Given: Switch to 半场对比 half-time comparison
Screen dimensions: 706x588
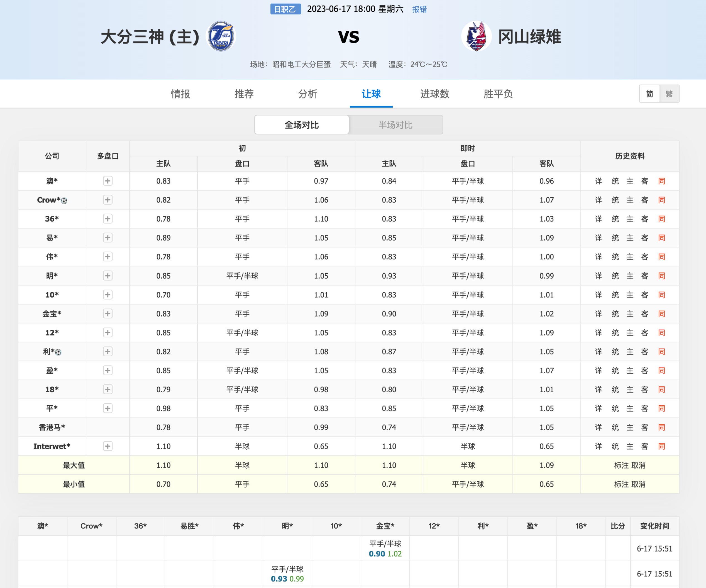Looking at the screenshot, I should click(395, 125).
